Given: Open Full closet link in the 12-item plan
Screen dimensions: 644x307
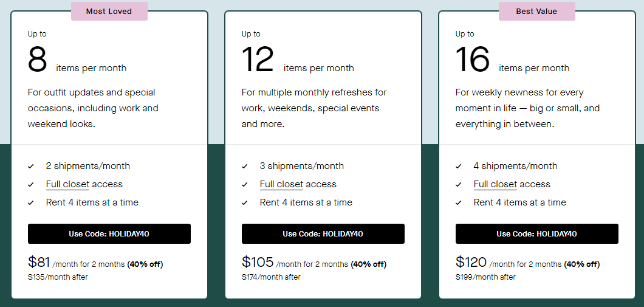Looking at the screenshot, I should click(281, 184).
